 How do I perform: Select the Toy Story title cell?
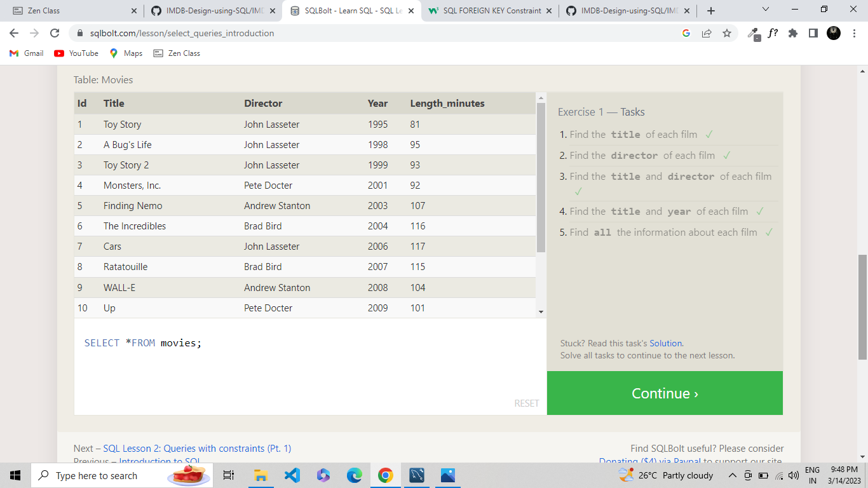(122, 125)
